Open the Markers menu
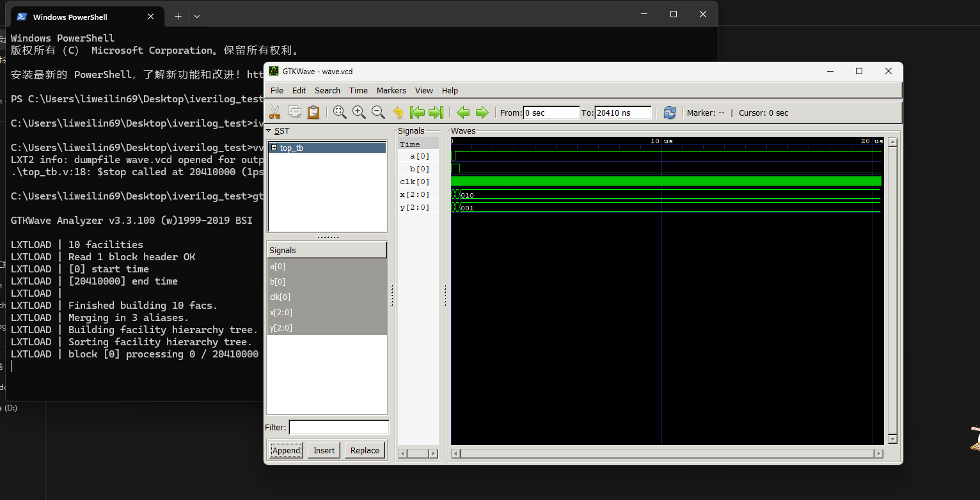This screenshot has height=500, width=980. [391, 90]
